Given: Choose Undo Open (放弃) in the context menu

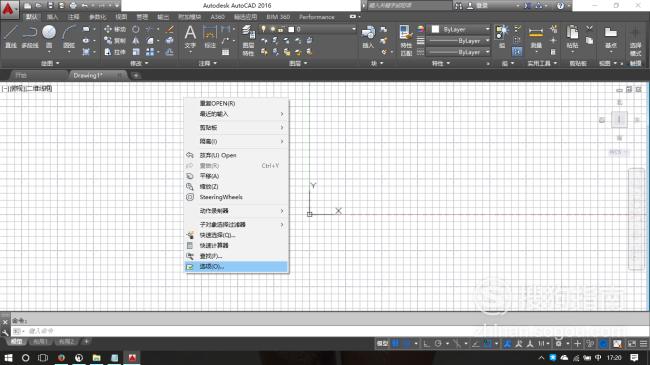Looking at the screenshot, I should [236, 155].
